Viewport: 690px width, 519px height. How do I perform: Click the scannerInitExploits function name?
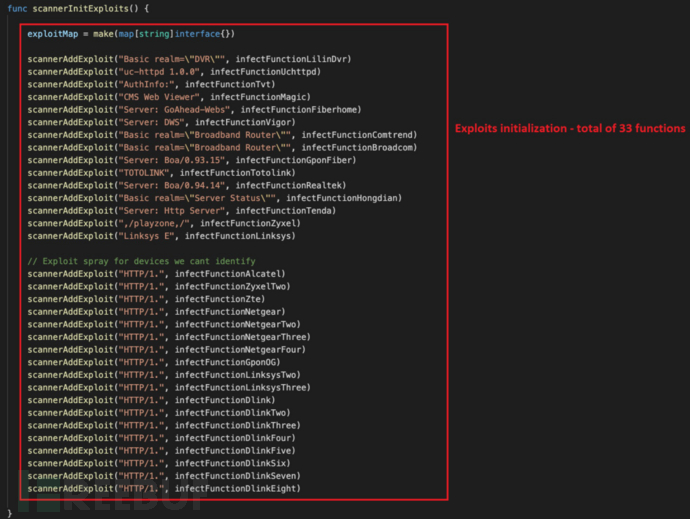point(78,9)
